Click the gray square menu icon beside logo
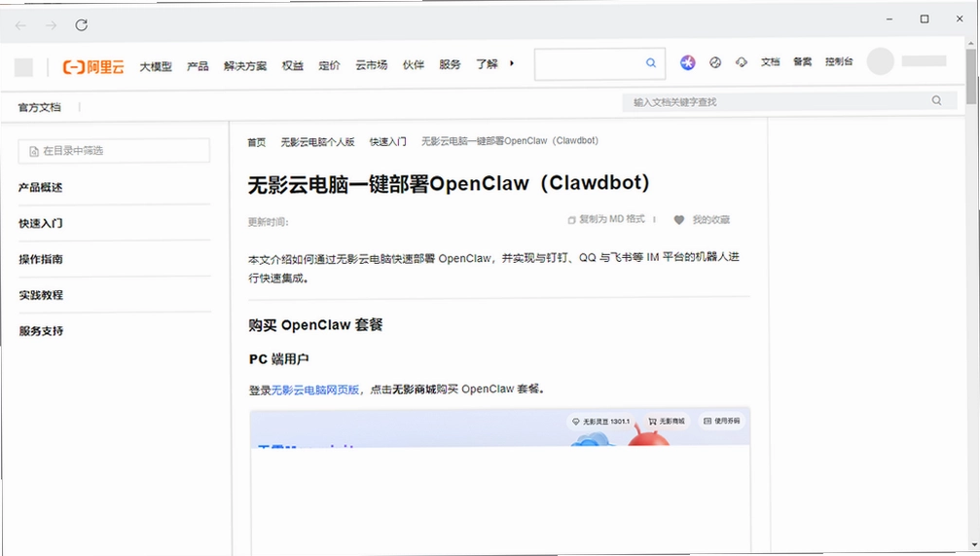 23,67
